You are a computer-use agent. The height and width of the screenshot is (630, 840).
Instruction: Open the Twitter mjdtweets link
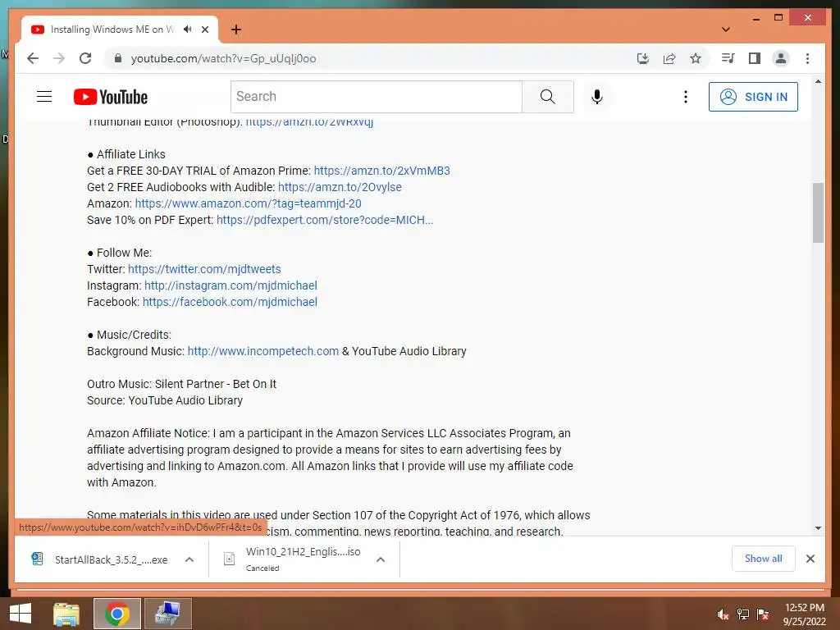coord(204,269)
